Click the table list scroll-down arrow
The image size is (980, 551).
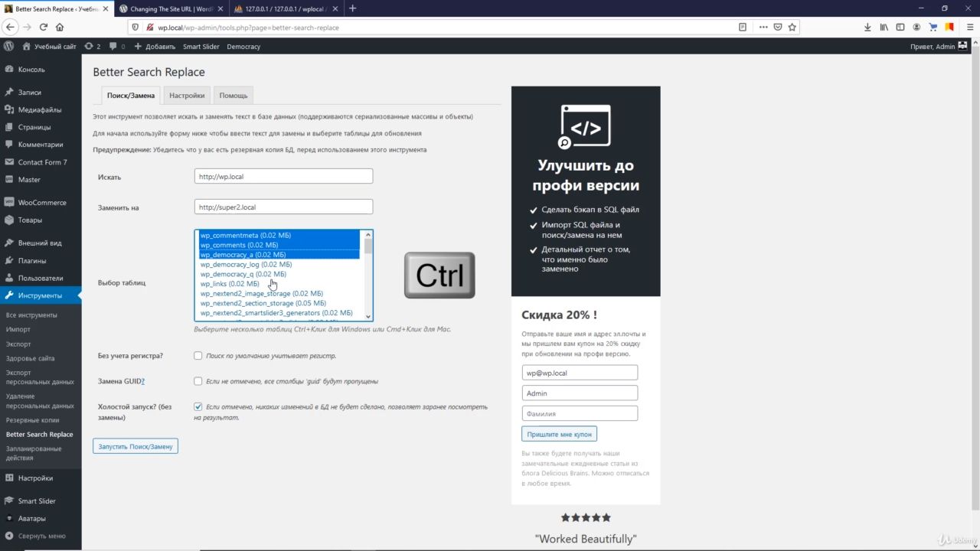(368, 316)
